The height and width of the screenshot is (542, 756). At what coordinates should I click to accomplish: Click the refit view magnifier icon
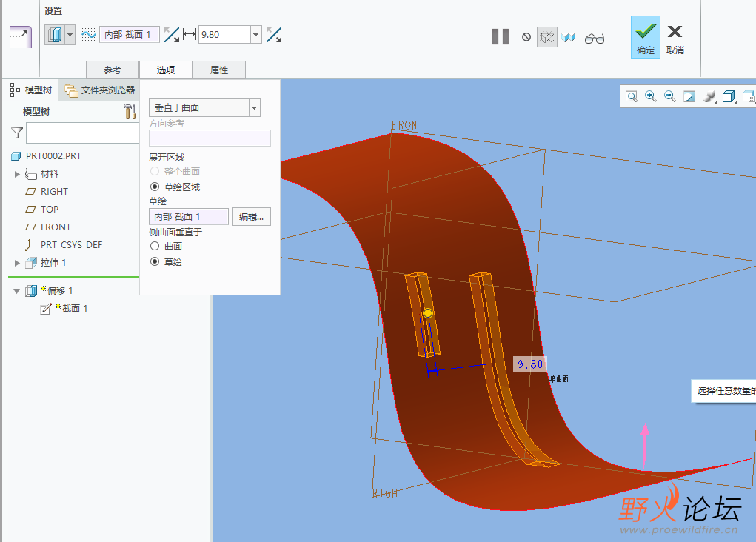(x=632, y=96)
